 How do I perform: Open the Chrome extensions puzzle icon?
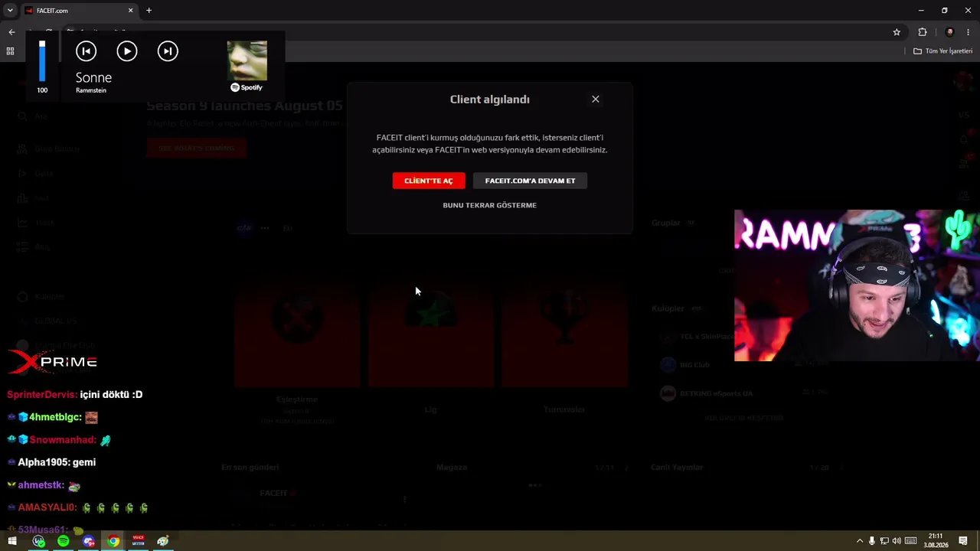(923, 32)
